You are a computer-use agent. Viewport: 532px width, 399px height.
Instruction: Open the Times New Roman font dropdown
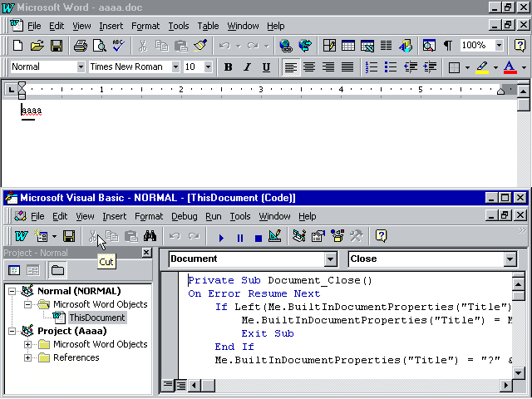pos(175,66)
